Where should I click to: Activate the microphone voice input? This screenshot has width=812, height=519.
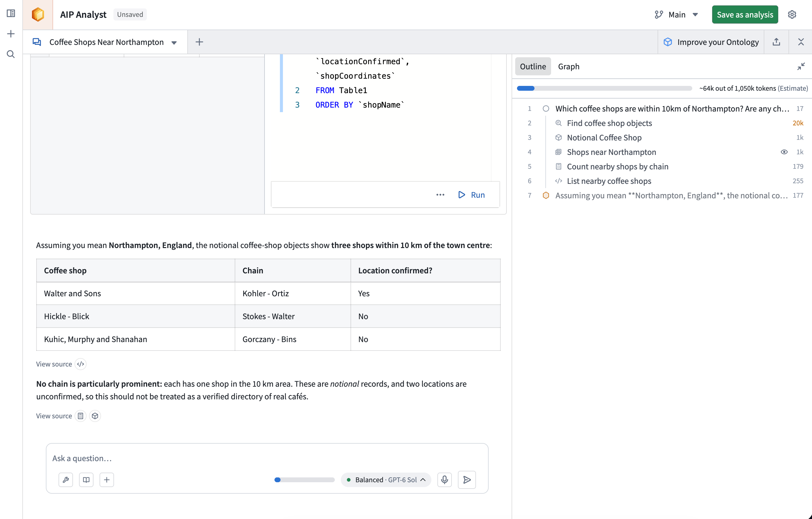pyautogui.click(x=444, y=480)
